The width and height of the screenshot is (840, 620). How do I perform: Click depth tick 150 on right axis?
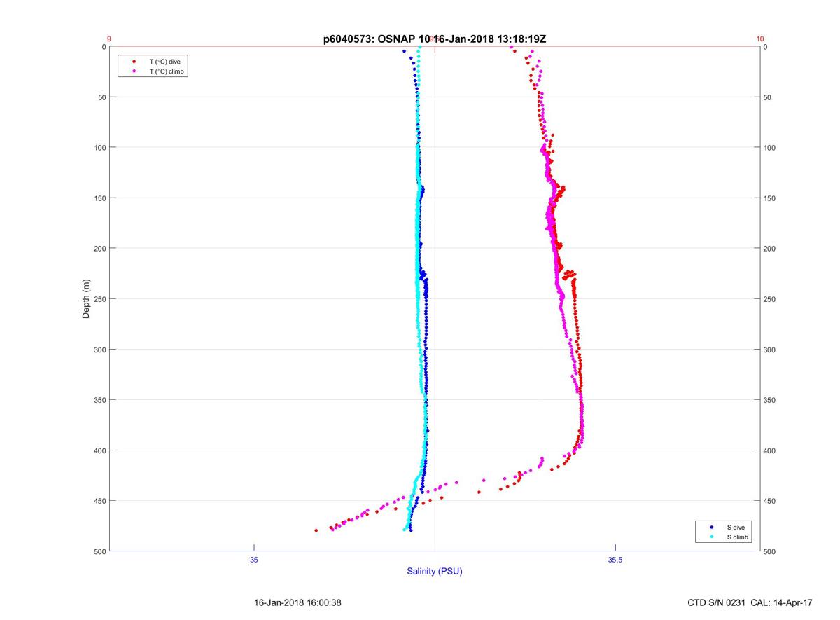click(769, 198)
